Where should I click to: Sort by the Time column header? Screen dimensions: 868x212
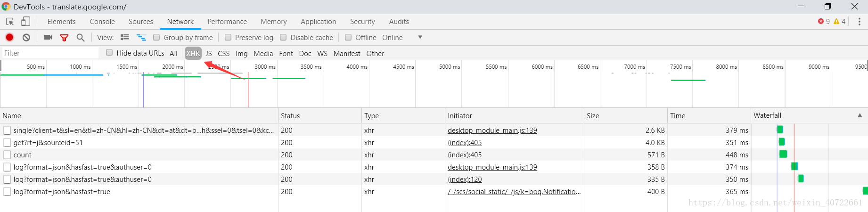(709, 116)
